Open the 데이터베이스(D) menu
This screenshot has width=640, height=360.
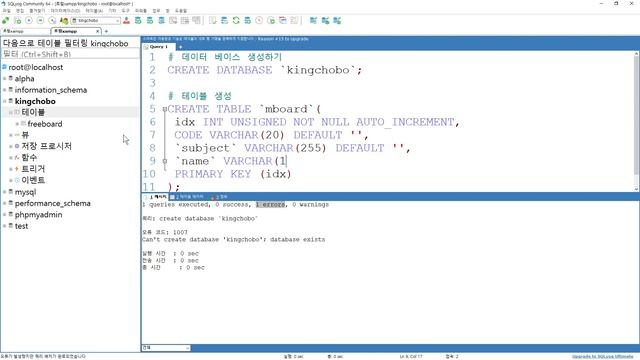click(65, 11)
